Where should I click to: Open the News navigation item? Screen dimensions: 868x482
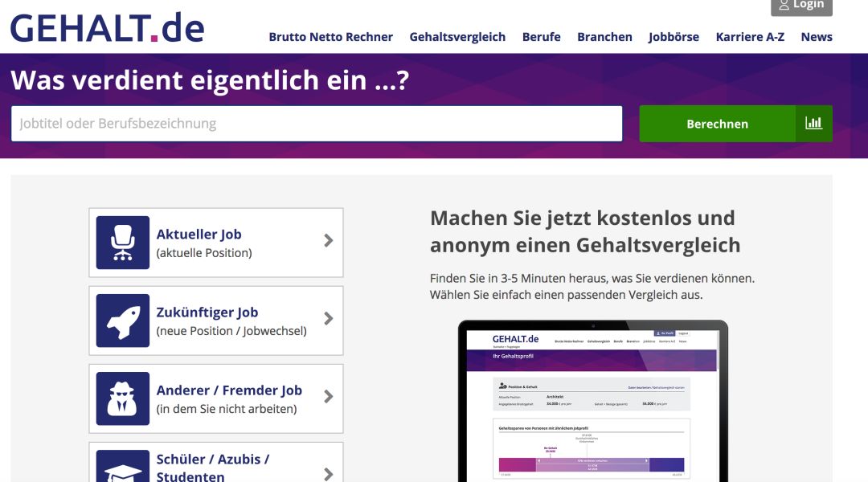817,37
